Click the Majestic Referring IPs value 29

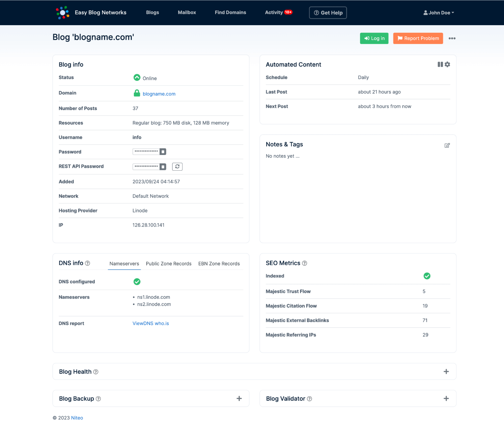pos(425,335)
